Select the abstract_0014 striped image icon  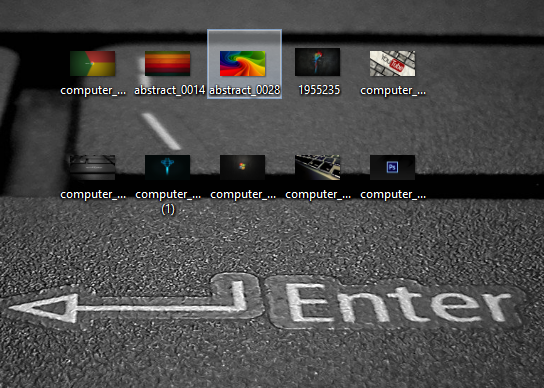tap(168, 64)
